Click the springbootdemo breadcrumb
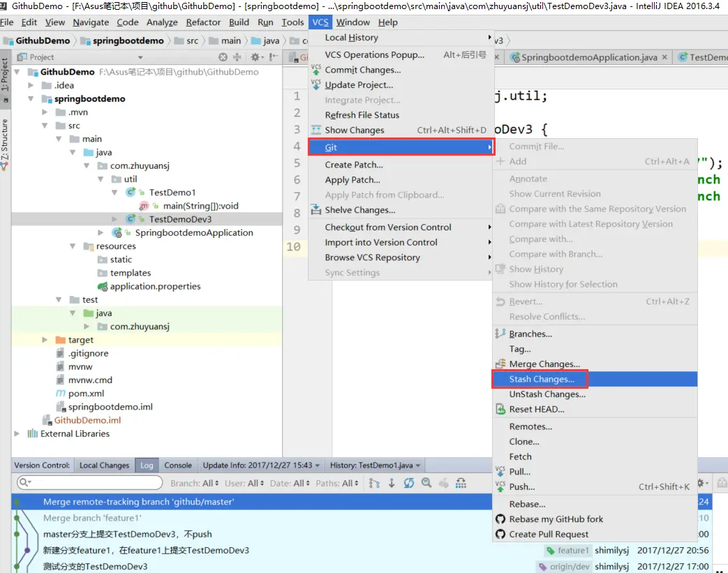 pos(123,41)
